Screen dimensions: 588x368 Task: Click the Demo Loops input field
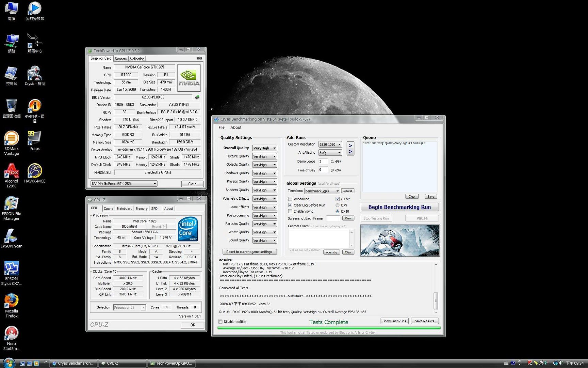[323, 162]
